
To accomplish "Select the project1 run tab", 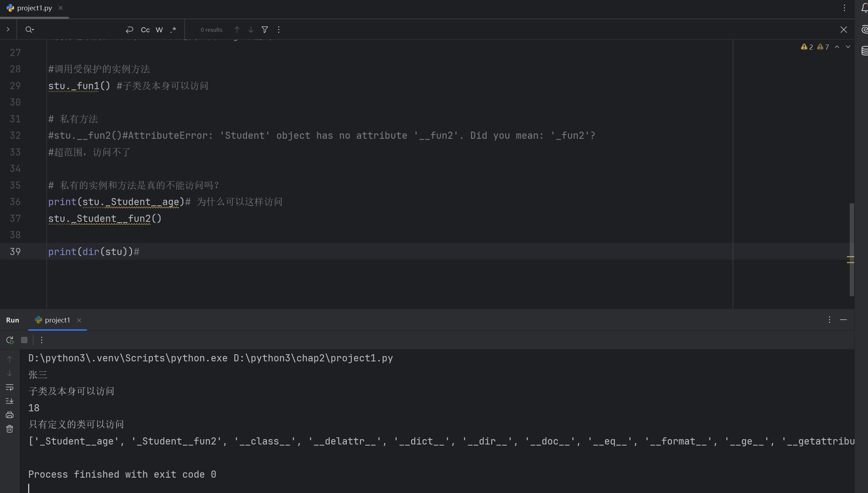I will click(57, 320).
